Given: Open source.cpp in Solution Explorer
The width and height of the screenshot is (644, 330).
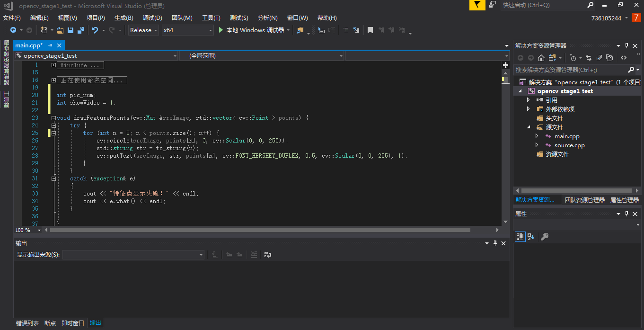Looking at the screenshot, I should tap(569, 145).
